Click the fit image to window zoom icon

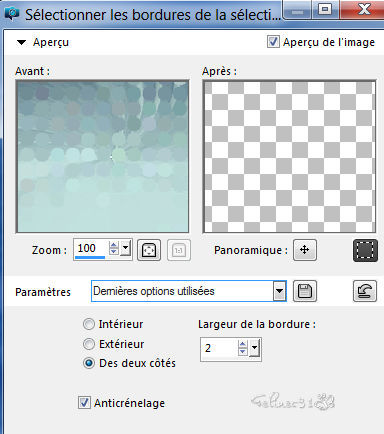point(149,250)
